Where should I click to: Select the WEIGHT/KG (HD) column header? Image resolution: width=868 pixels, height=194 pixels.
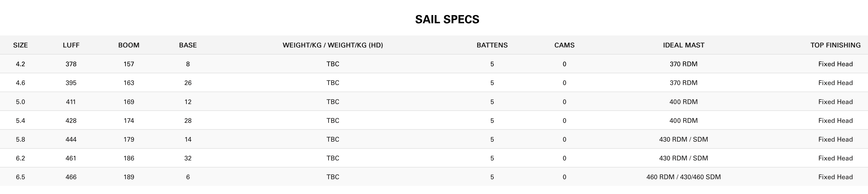(333, 45)
